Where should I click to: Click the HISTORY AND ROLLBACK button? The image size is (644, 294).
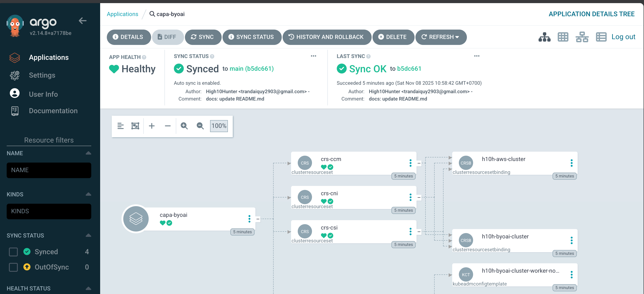click(326, 37)
